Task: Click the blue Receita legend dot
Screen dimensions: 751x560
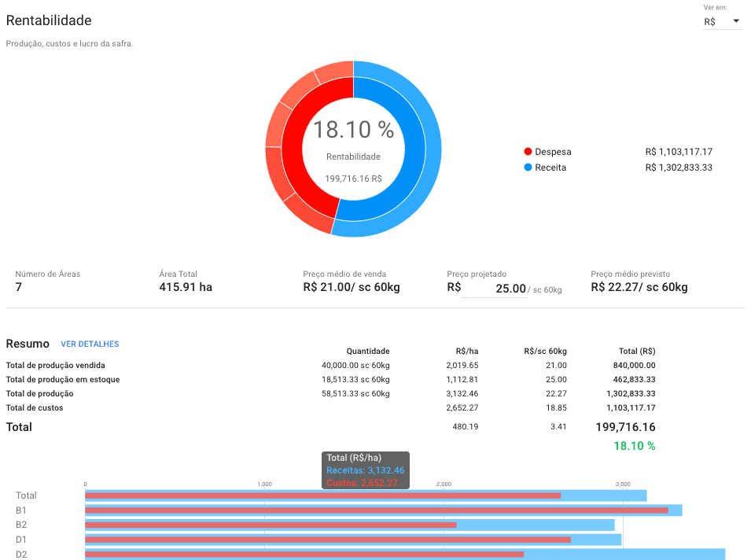Action: coord(528,168)
